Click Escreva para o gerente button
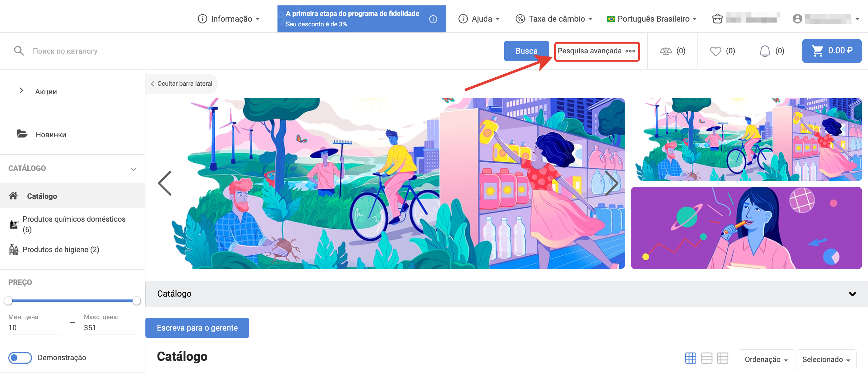This screenshot has width=868, height=376. [197, 327]
